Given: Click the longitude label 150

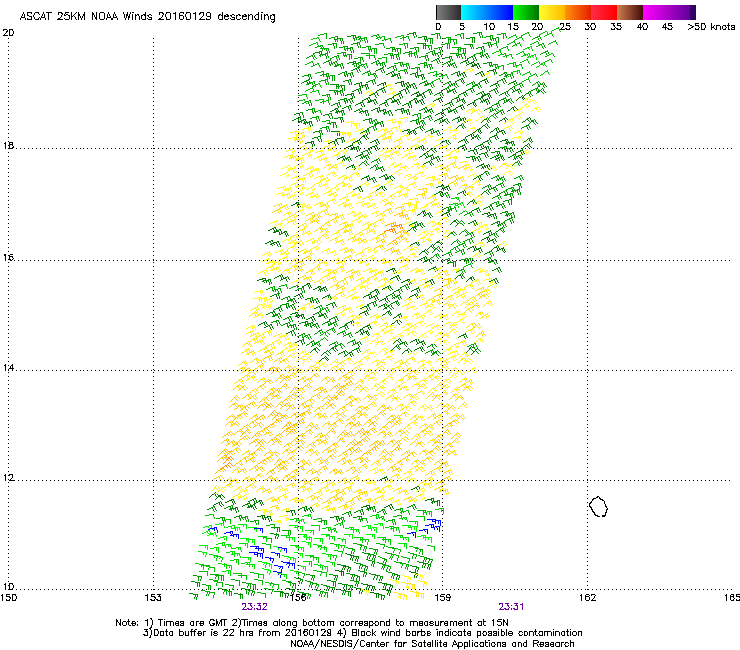Looking at the screenshot, I should point(8,598).
